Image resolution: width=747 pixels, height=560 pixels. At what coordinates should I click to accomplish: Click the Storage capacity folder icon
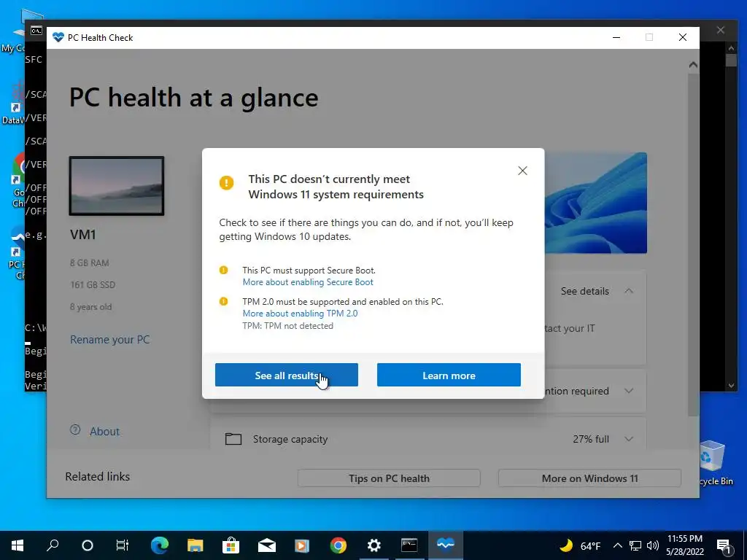[233, 438]
